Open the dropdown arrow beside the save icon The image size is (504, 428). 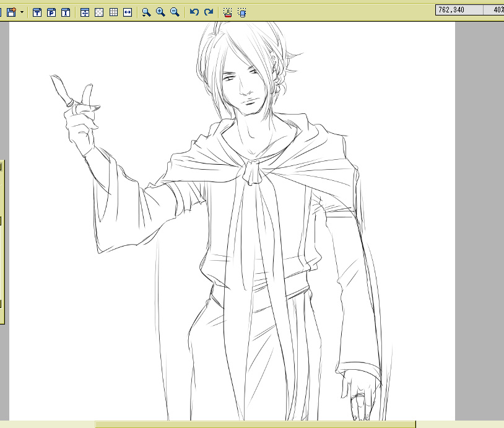22,12
